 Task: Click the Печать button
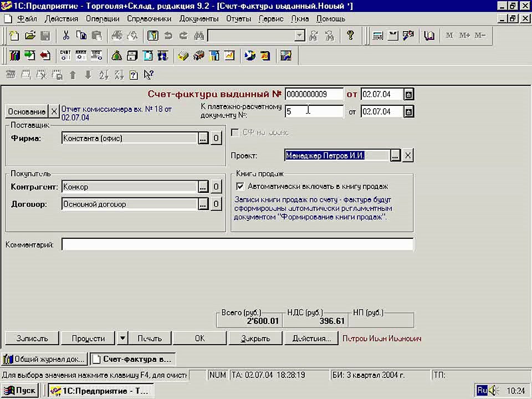150,338
